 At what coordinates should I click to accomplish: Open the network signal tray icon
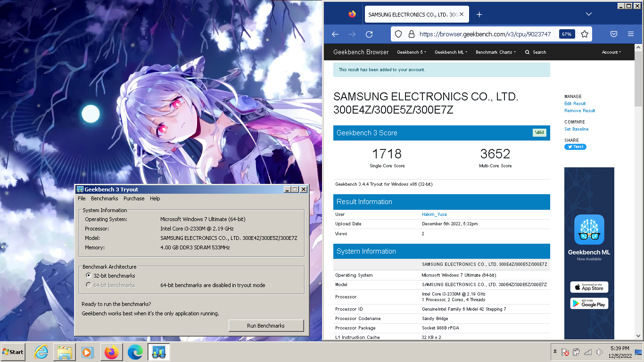pos(588,352)
